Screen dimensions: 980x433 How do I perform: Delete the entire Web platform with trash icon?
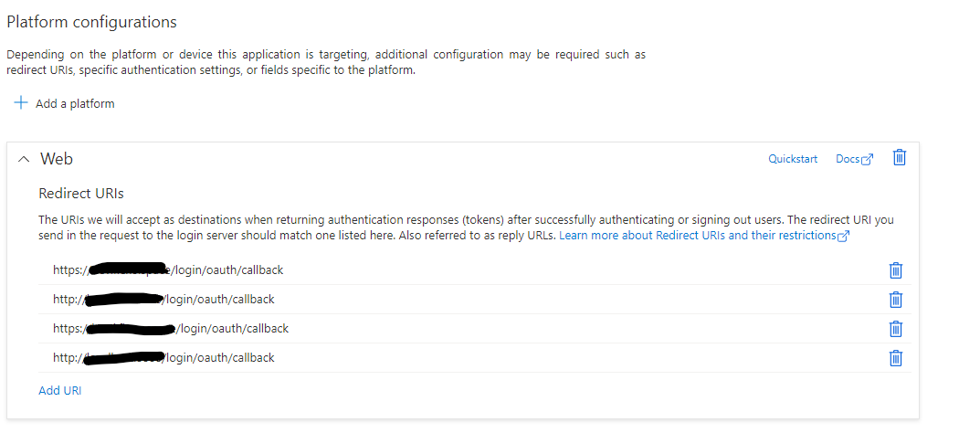(900, 157)
